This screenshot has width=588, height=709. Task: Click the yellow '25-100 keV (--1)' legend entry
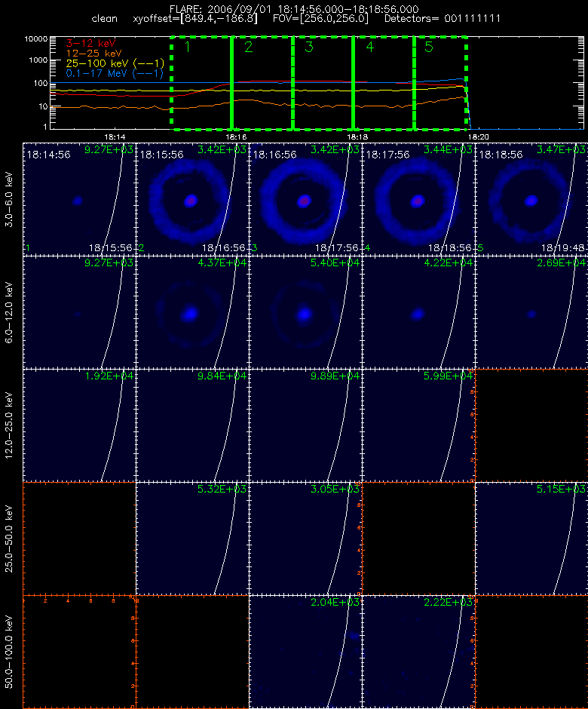point(115,63)
